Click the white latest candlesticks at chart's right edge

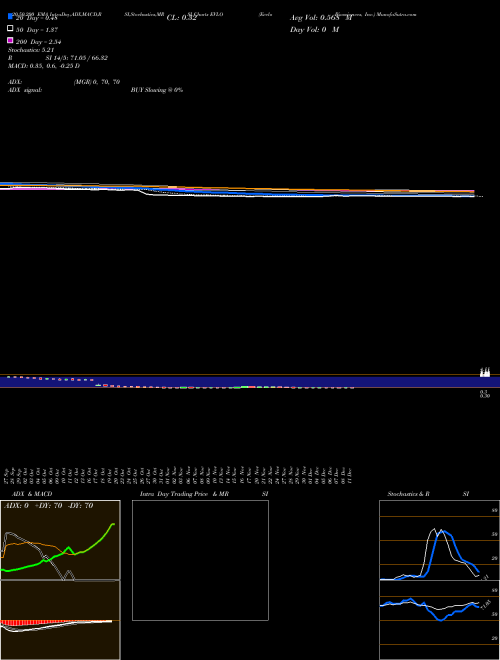point(485,372)
